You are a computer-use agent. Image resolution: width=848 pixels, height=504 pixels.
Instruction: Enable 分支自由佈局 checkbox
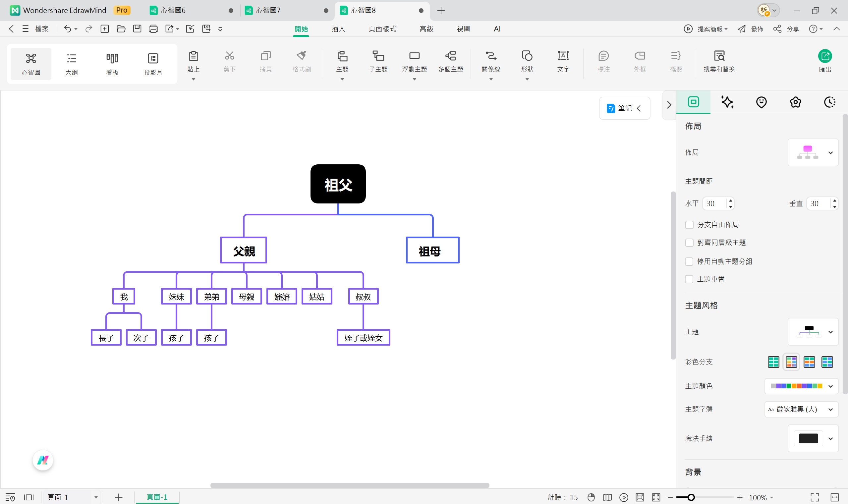coord(689,225)
